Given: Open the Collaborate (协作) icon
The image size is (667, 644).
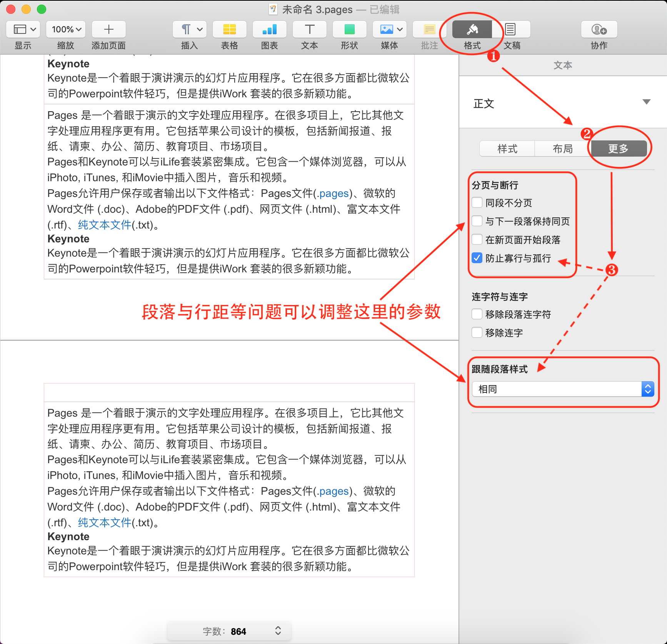Looking at the screenshot, I should pos(599,30).
